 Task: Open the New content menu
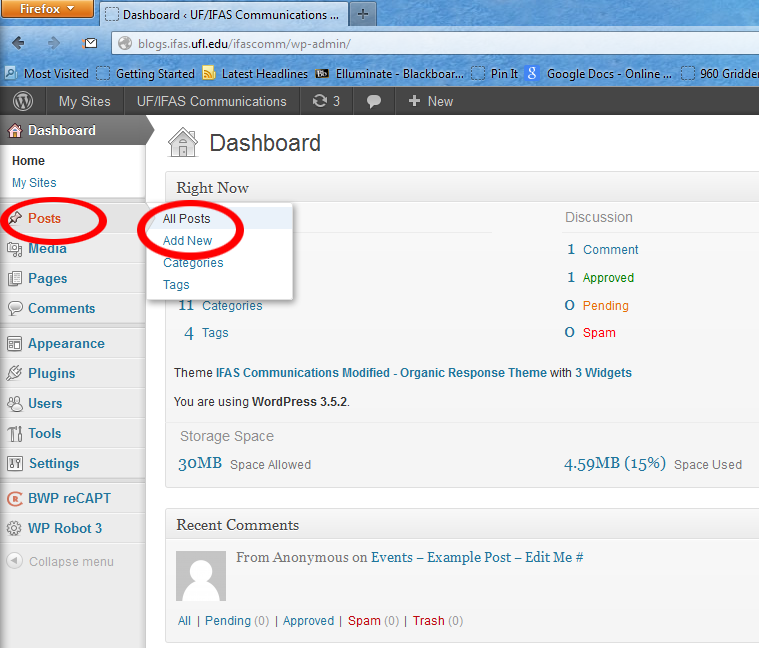click(431, 101)
